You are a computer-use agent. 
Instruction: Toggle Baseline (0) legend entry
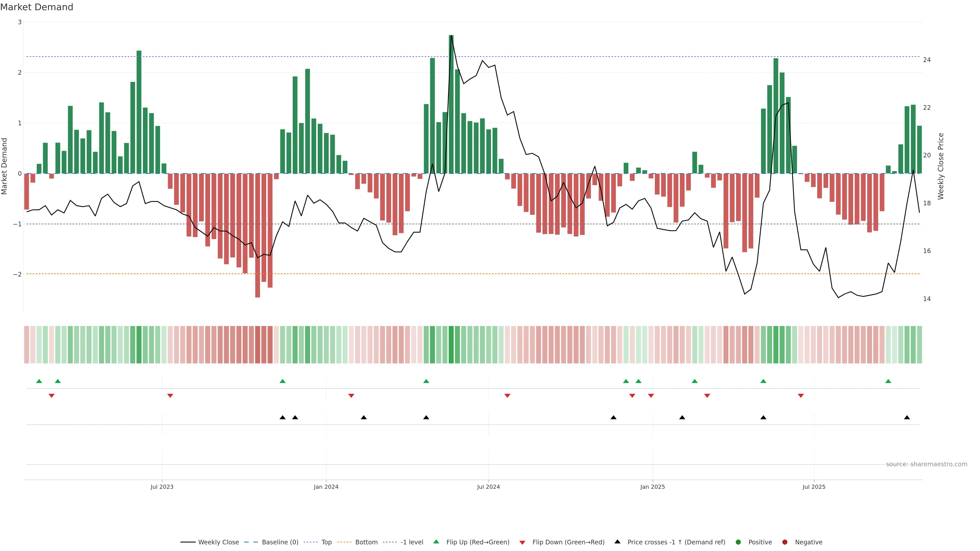(271, 542)
